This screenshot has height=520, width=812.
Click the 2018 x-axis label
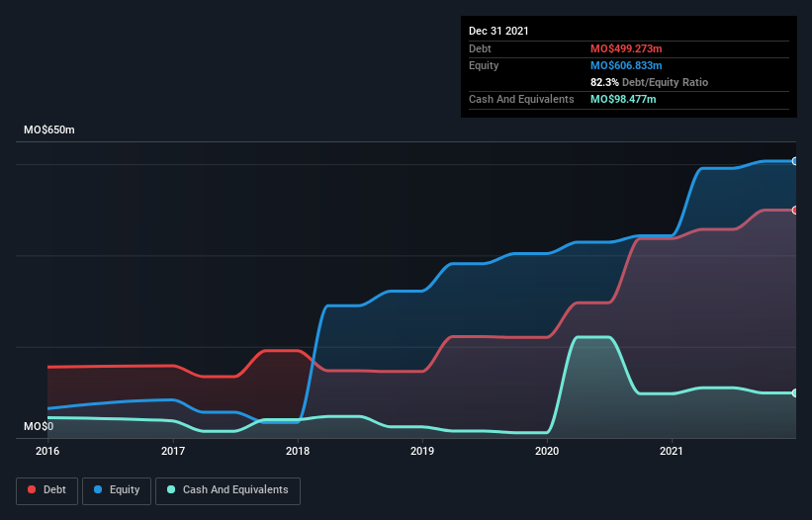[298, 451]
